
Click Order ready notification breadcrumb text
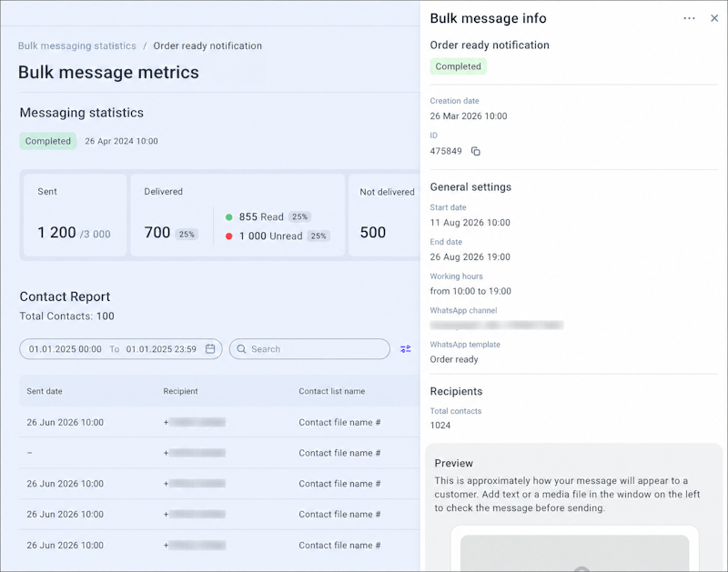click(x=207, y=46)
